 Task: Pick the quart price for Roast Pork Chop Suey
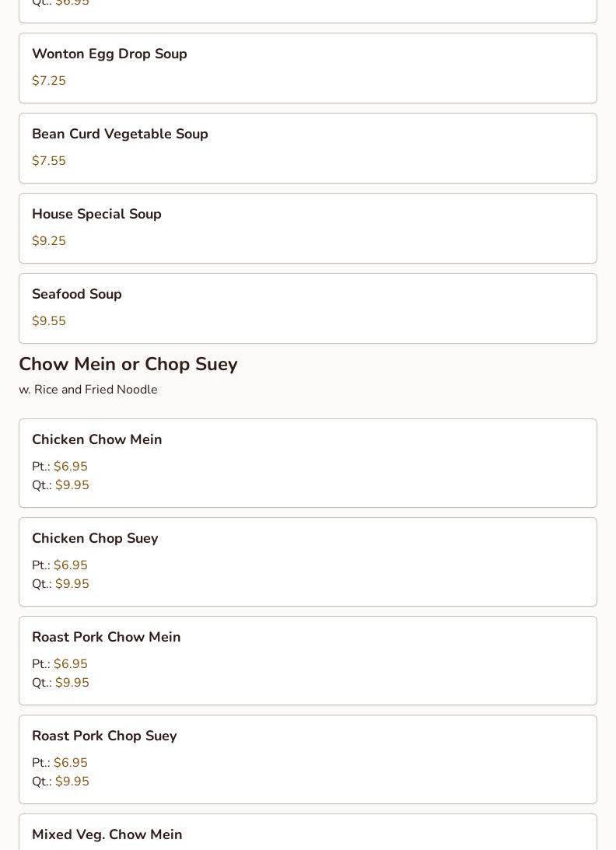(x=72, y=782)
